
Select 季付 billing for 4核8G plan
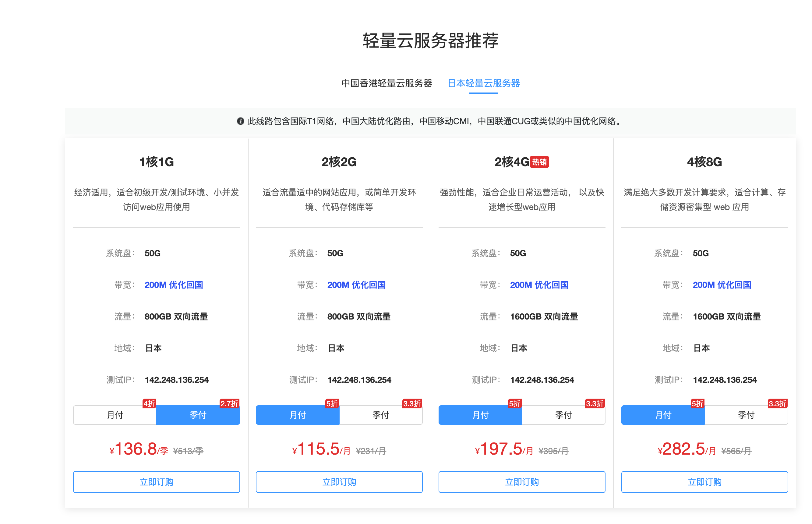[746, 415]
